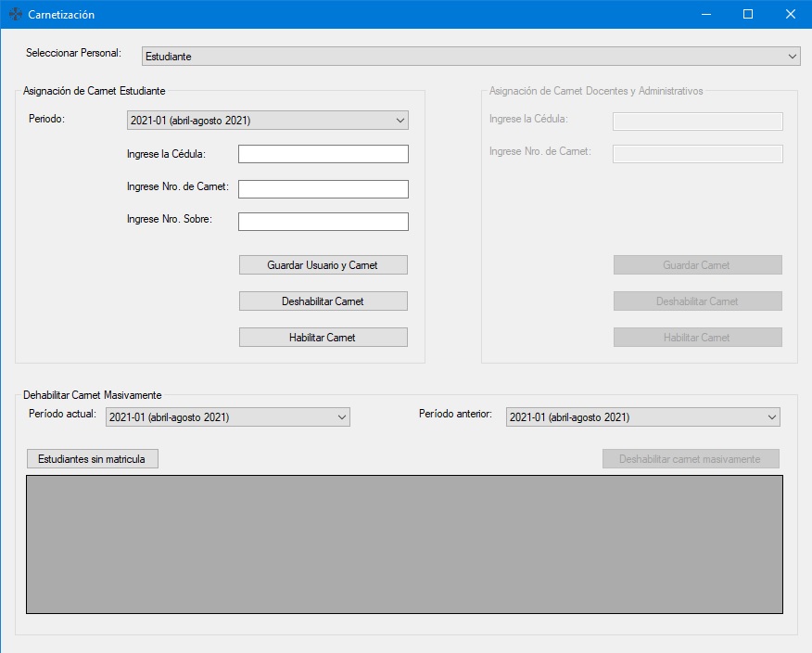The image size is (812, 653).
Task: Focus the student Nro. de Carnet field
Action: tap(323, 189)
